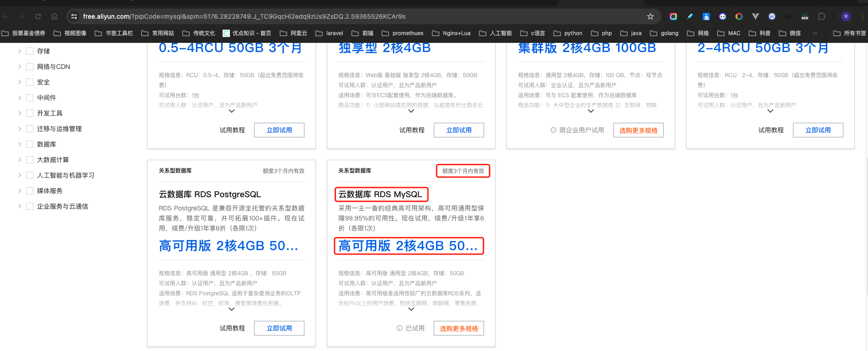Open site info icon in address bar
The image size is (868, 351).
click(74, 16)
